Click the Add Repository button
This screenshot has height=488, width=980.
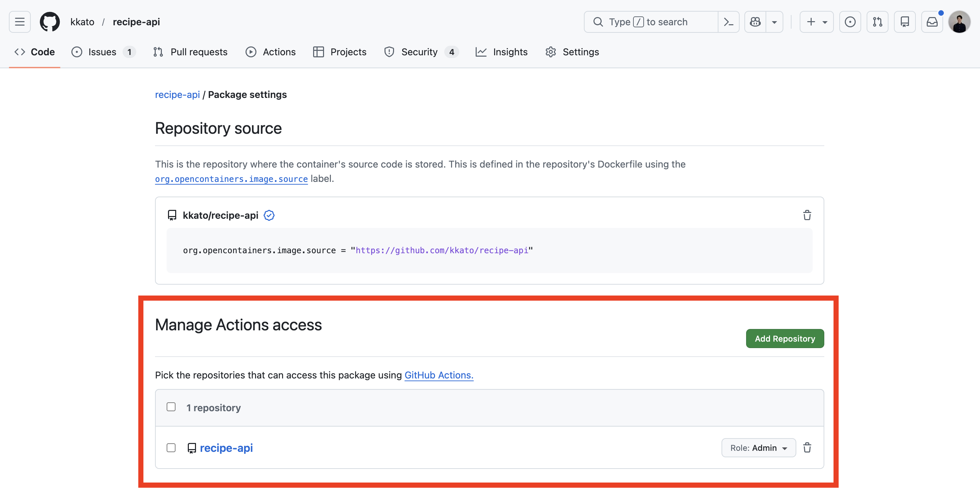(x=785, y=338)
